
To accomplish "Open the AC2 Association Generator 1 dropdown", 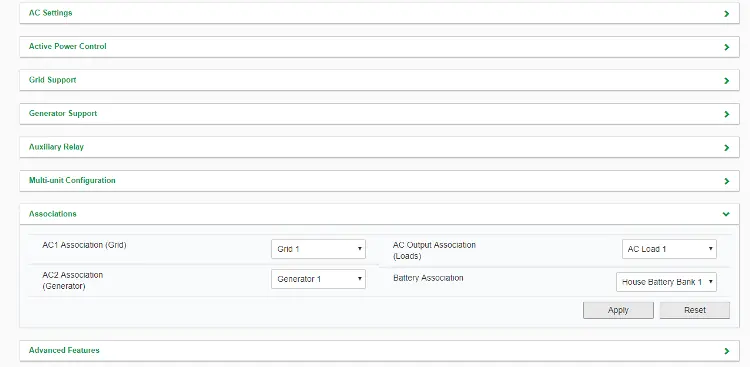I will point(318,279).
